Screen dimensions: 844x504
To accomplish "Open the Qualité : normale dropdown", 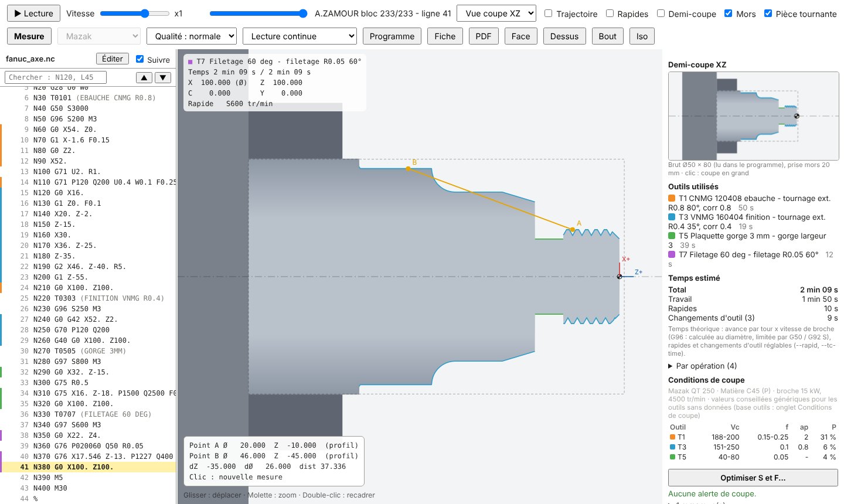I will coord(192,36).
